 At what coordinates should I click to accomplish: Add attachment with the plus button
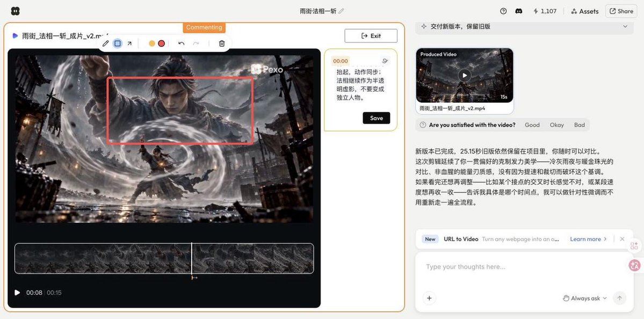429,298
